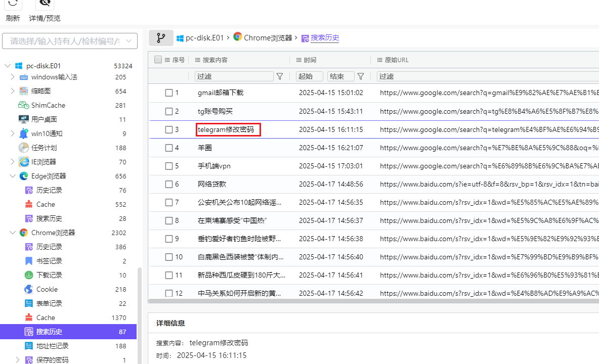Screen dimensions: 599x364
Task: Click the Edge 历史记录 icon
Action: tap(29, 190)
